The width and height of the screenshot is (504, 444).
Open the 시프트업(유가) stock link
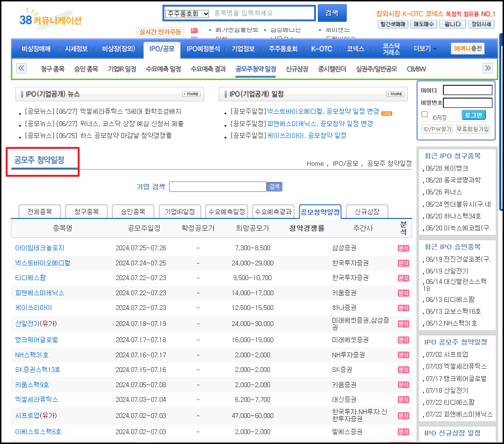tap(36, 416)
